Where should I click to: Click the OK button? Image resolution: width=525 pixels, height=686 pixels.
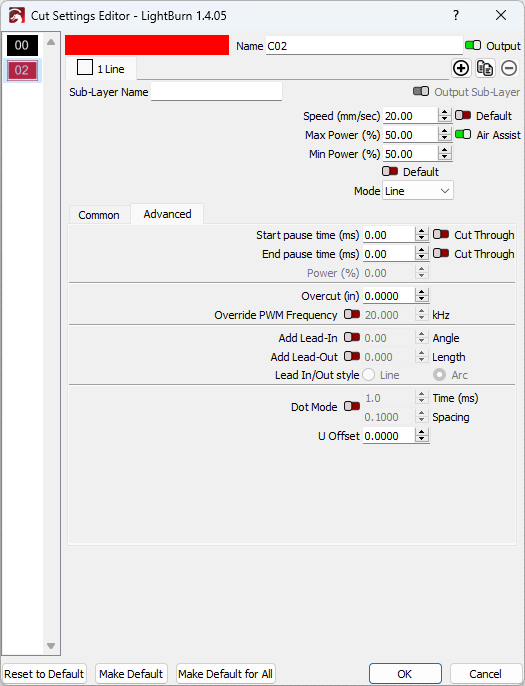(405, 674)
